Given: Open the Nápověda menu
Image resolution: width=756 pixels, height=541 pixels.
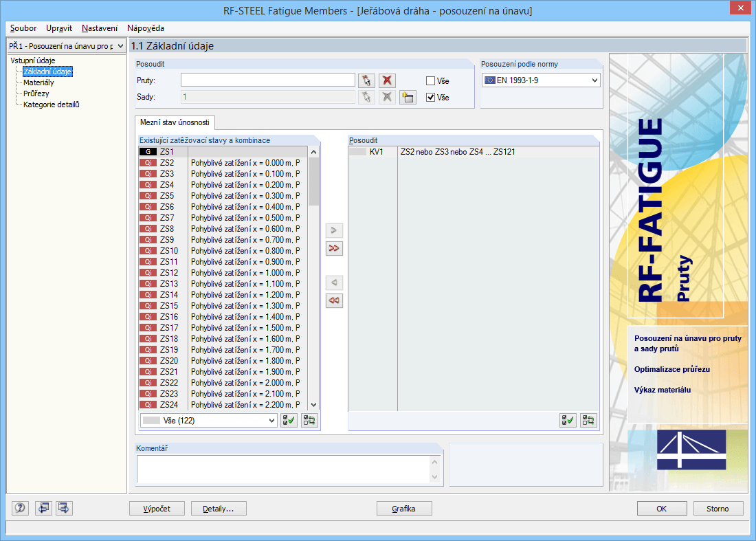Looking at the screenshot, I should coord(146,28).
